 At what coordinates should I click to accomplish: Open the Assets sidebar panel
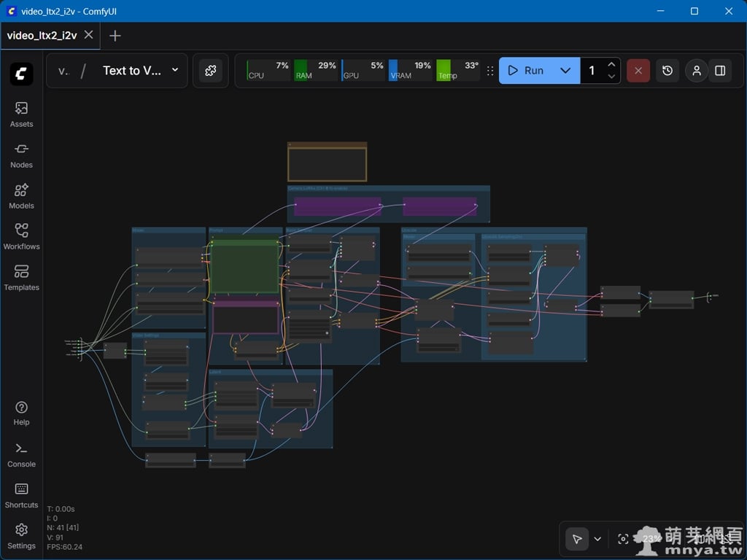pos(21,114)
